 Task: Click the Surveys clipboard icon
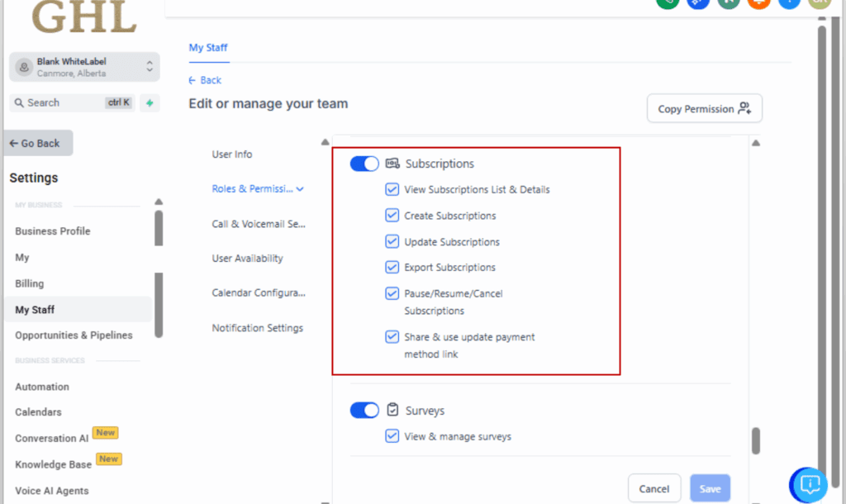click(x=392, y=410)
